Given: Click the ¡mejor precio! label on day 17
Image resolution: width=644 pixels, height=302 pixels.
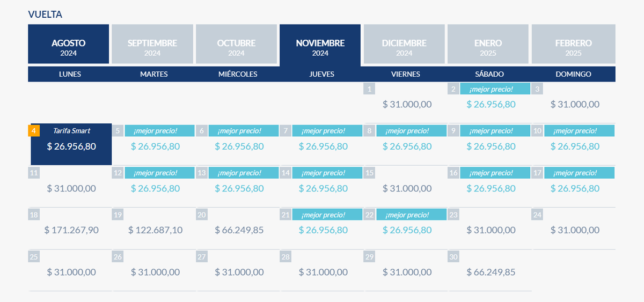Looking at the screenshot, I should tap(579, 173).
